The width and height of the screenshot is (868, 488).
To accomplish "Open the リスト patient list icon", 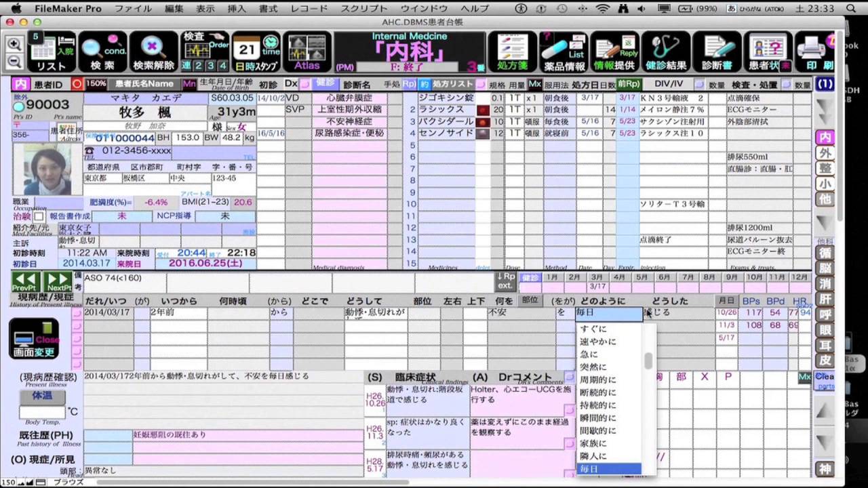I will (x=52, y=52).
